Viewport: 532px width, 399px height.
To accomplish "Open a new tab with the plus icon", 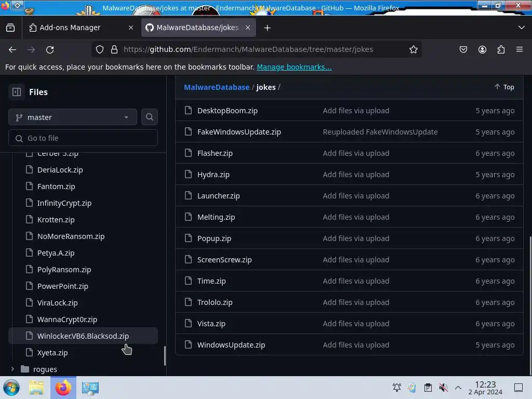I will click(268, 28).
